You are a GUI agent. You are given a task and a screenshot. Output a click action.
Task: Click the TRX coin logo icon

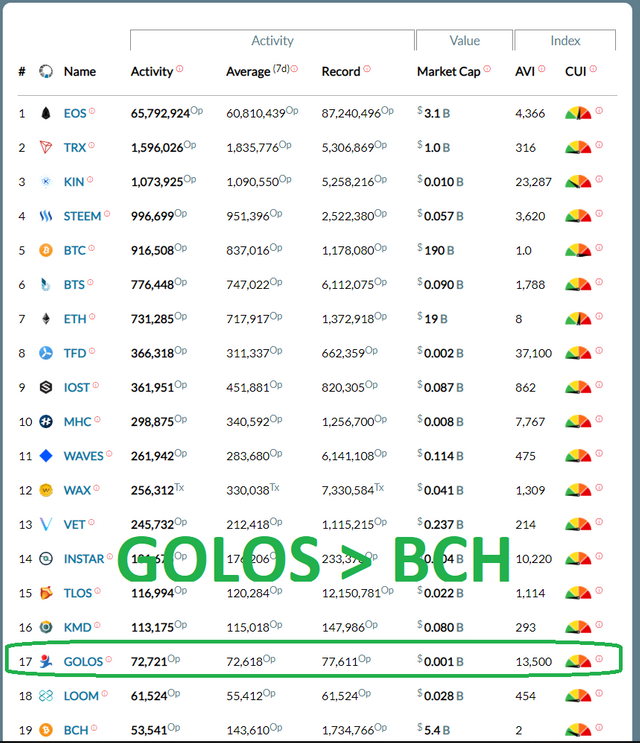click(x=46, y=147)
